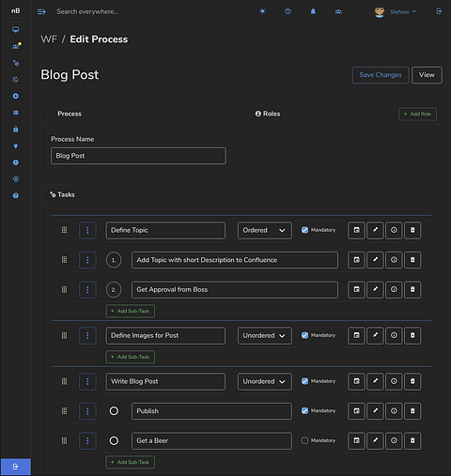Click the Process Name input field
Screen dimensions: 451x476
pyautogui.click(x=138, y=156)
